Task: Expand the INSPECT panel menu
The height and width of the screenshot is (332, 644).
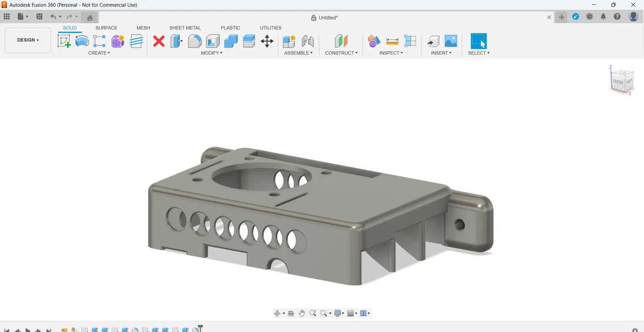Action: coord(391,53)
